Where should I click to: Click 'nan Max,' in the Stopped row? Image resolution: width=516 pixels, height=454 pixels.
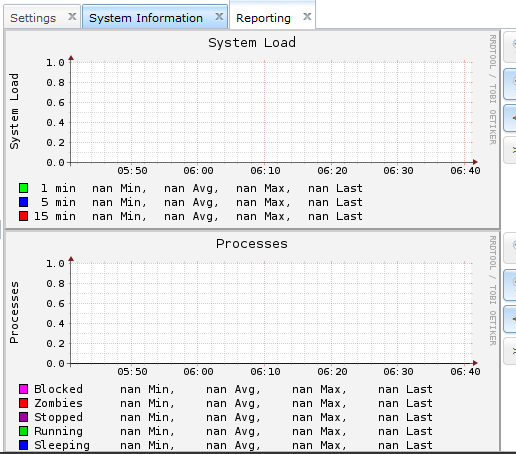(319, 417)
